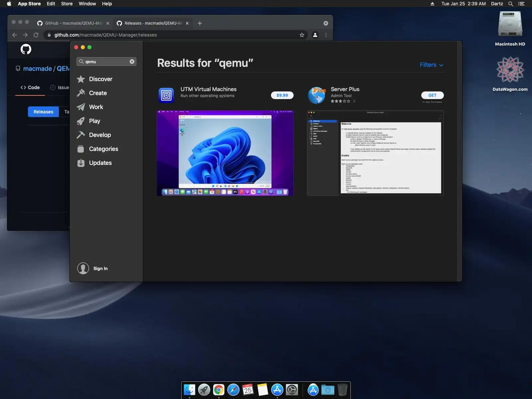Reload the GitHub page in Chrome
Viewport: 532px width, 399px height.
pos(36,35)
